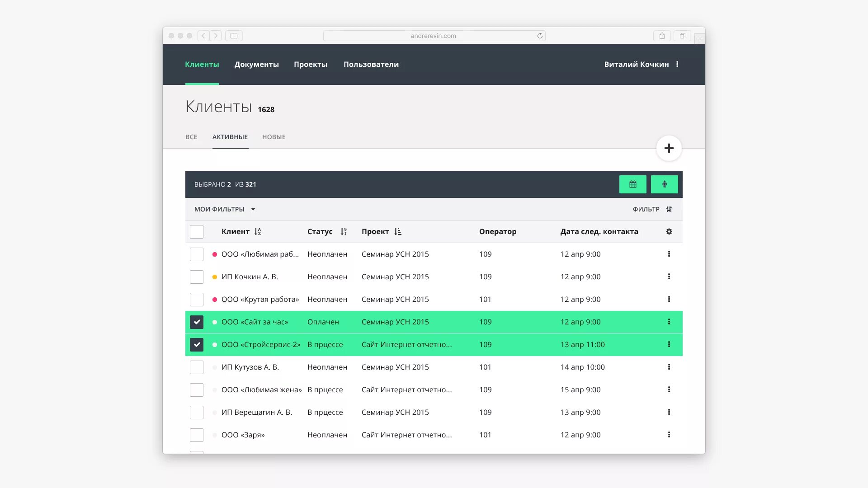Viewport: 868px width, 488px height.
Task: Open user menu dots next to Виталий Кочкин
Action: coord(677,64)
